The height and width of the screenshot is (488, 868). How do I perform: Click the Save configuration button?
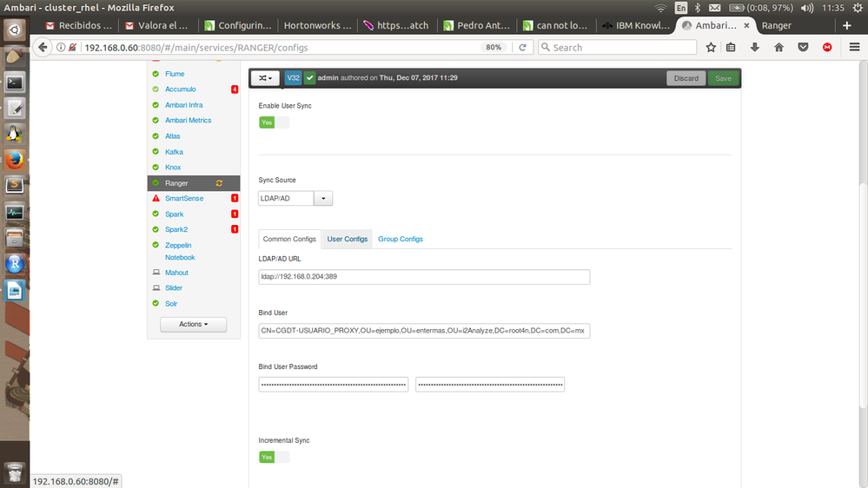point(723,78)
